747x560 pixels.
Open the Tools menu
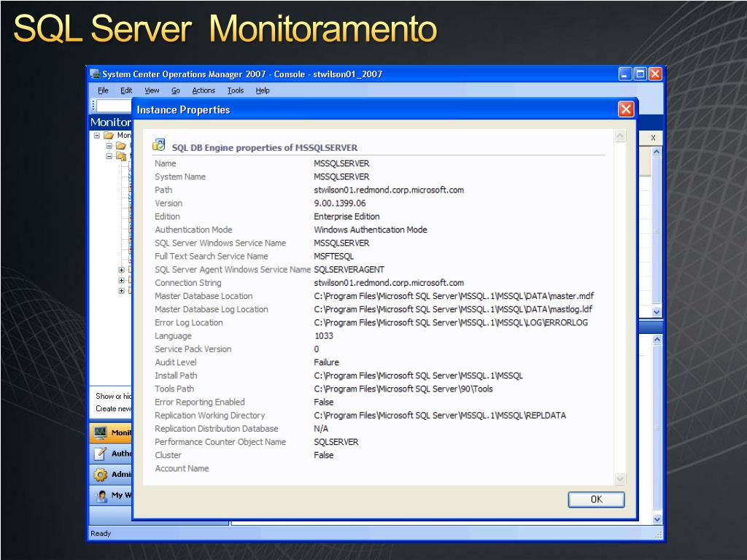click(236, 90)
